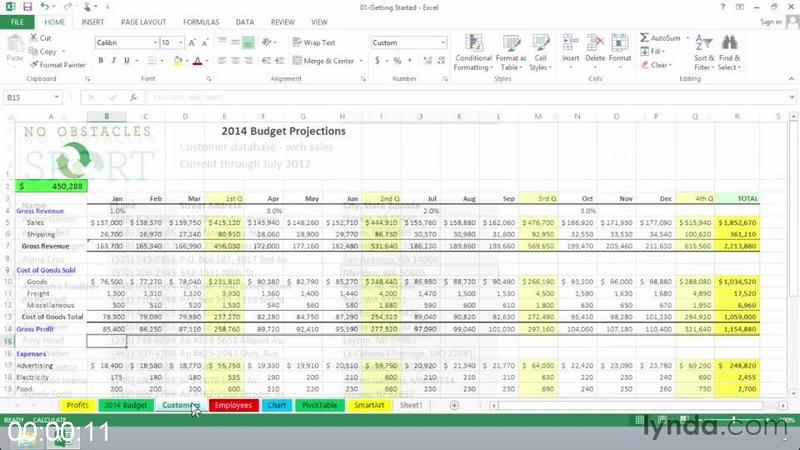Click Merge & Center button

click(x=324, y=61)
